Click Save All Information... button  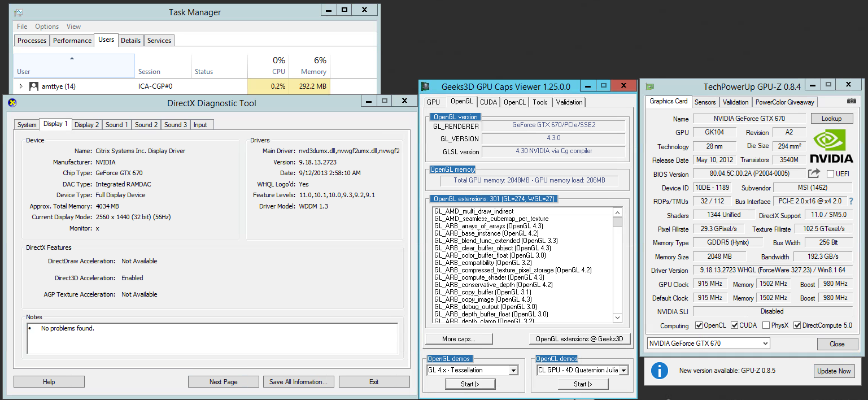pos(299,382)
